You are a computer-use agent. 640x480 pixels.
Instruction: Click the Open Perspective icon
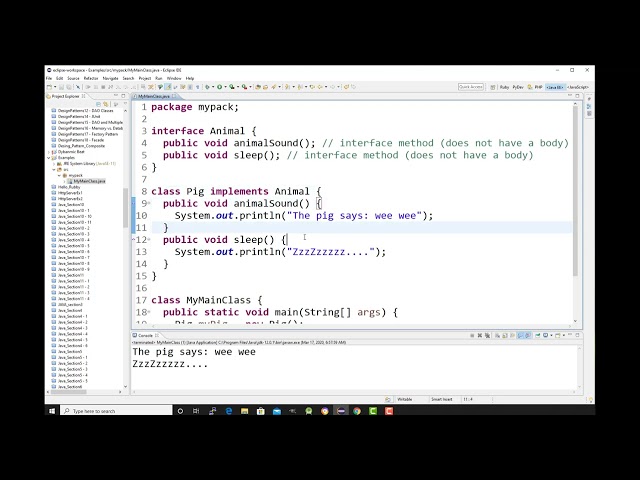(x=493, y=87)
